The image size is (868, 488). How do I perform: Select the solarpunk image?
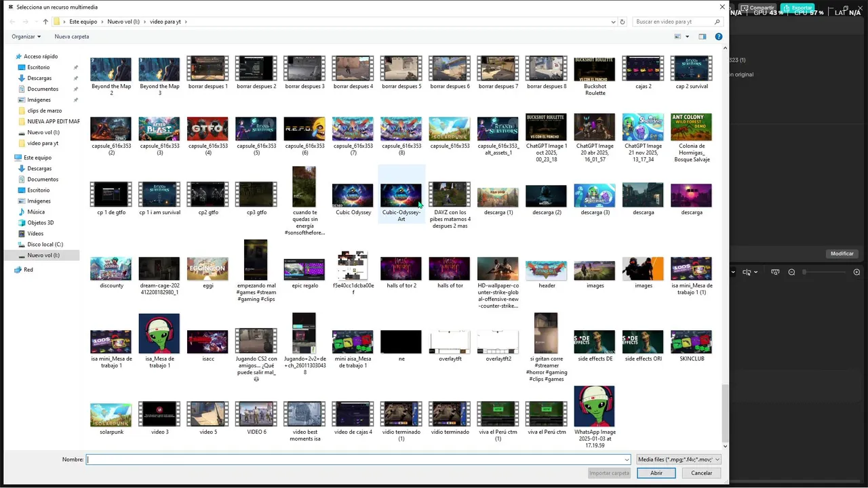click(x=111, y=418)
